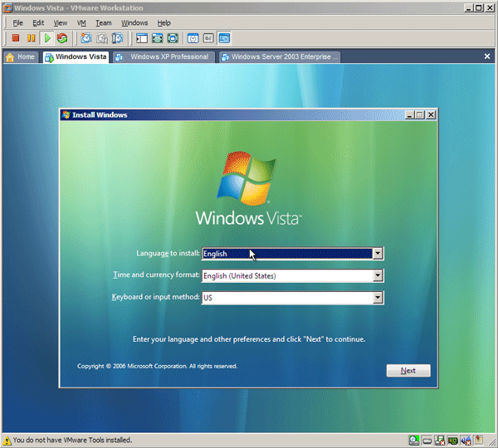Switch to the Home tab
Viewport: 498px width, 448px height.
tap(21, 57)
